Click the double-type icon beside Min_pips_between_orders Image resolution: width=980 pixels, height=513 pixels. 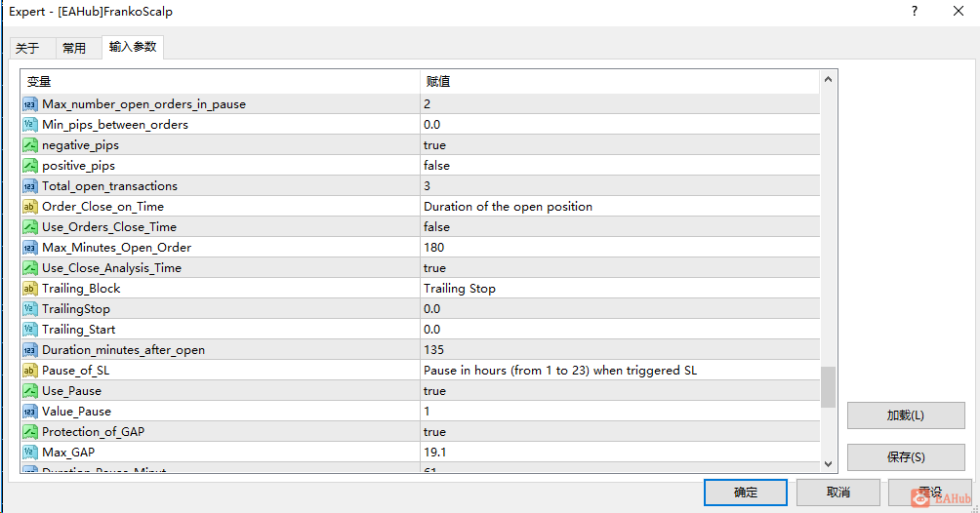click(x=30, y=124)
